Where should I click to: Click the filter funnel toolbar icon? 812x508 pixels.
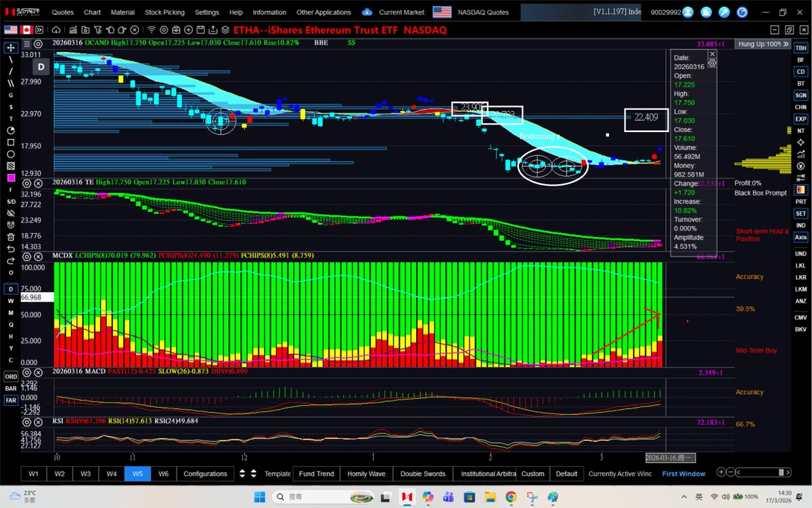97,30
